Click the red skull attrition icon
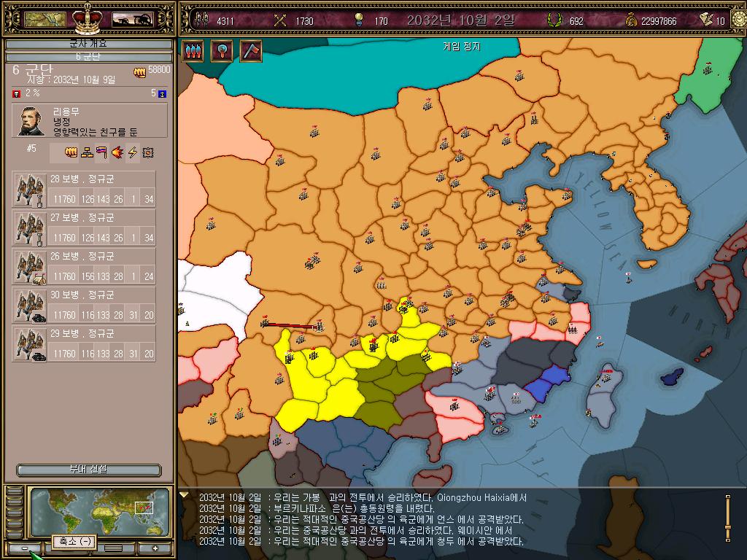 click(x=16, y=93)
